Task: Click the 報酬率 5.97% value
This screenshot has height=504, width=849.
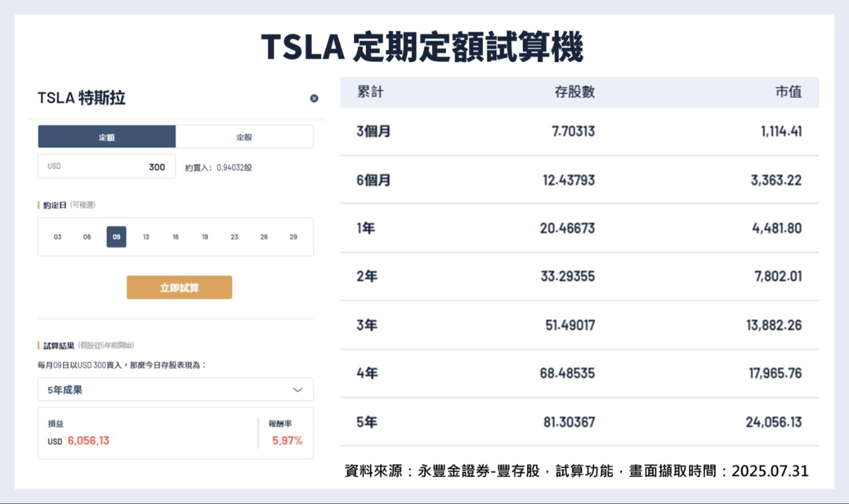Action: coord(287,441)
